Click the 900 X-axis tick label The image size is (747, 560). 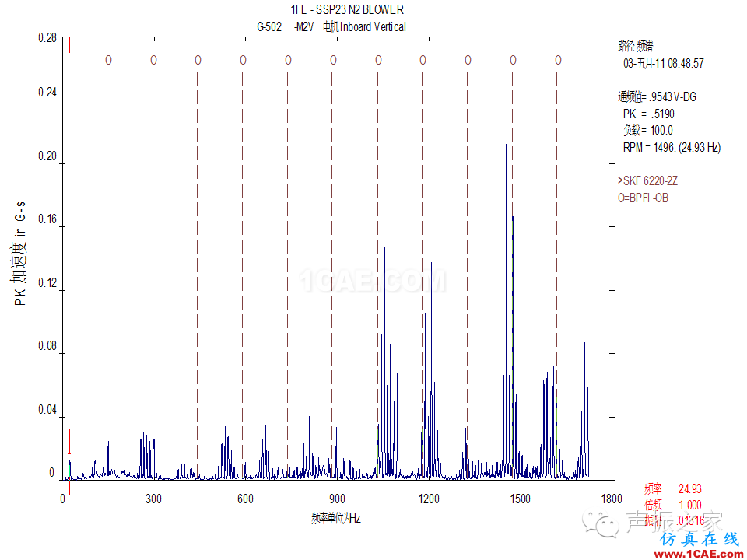pos(337,499)
